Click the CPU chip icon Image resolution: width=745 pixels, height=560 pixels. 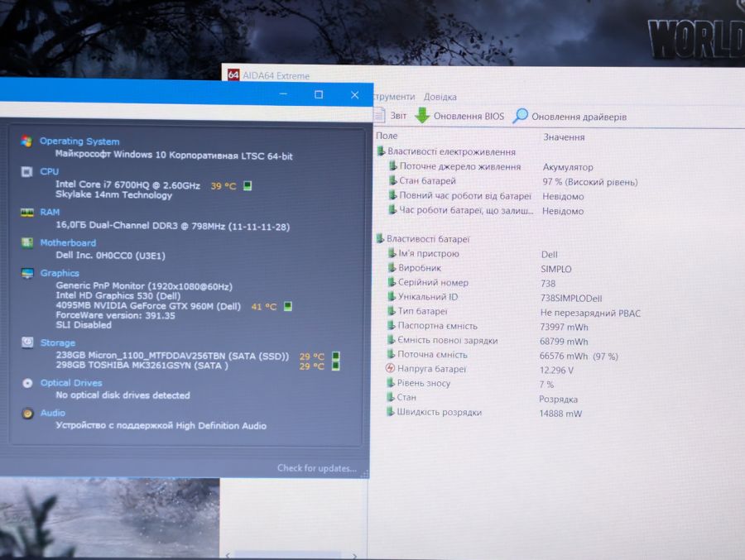click(26, 171)
